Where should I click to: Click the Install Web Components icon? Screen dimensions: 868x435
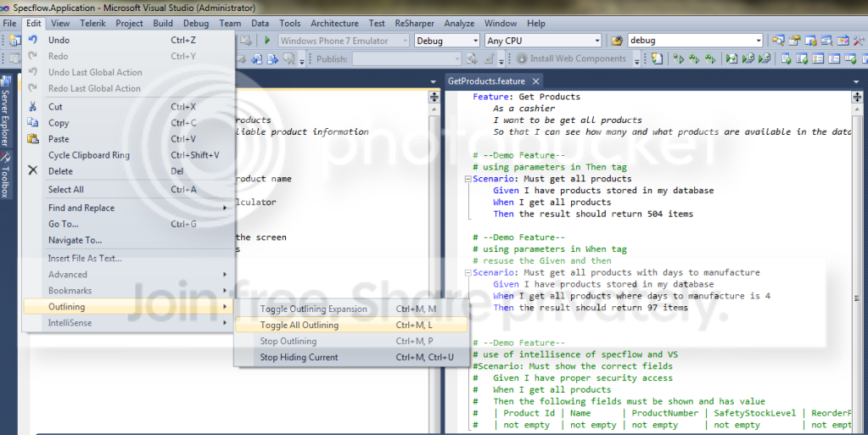tap(522, 59)
